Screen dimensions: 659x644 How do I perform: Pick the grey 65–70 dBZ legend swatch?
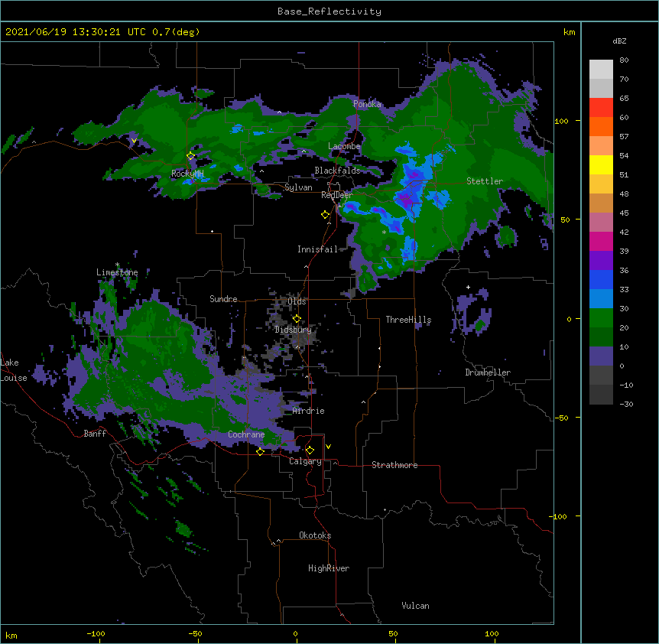click(601, 88)
